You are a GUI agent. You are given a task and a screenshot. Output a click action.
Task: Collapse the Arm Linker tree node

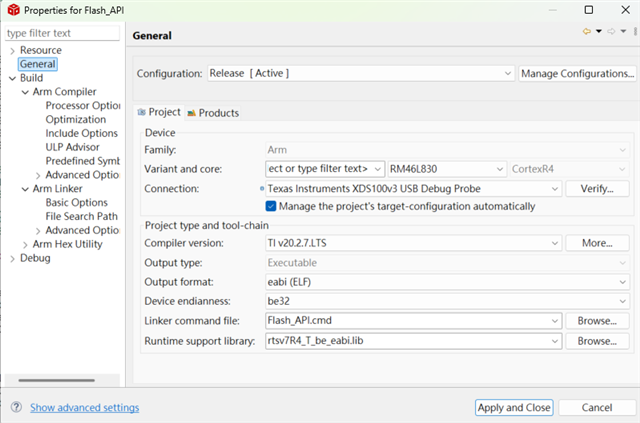click(x=25, y=189)
